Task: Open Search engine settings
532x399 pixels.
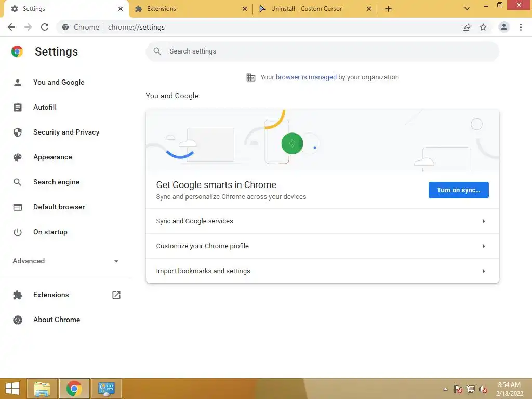Action: coord(56,182)
